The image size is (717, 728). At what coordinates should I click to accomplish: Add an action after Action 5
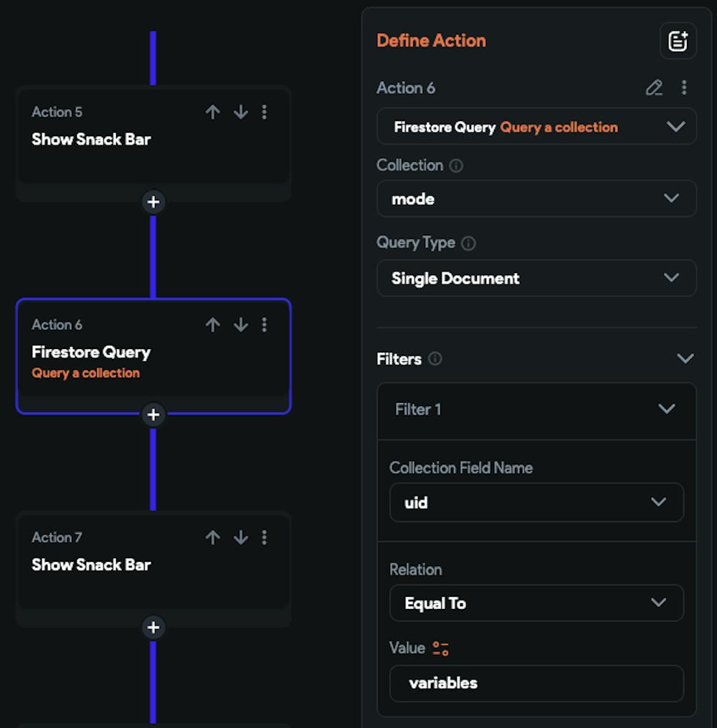pyautogui.click(x=153, y=202)
